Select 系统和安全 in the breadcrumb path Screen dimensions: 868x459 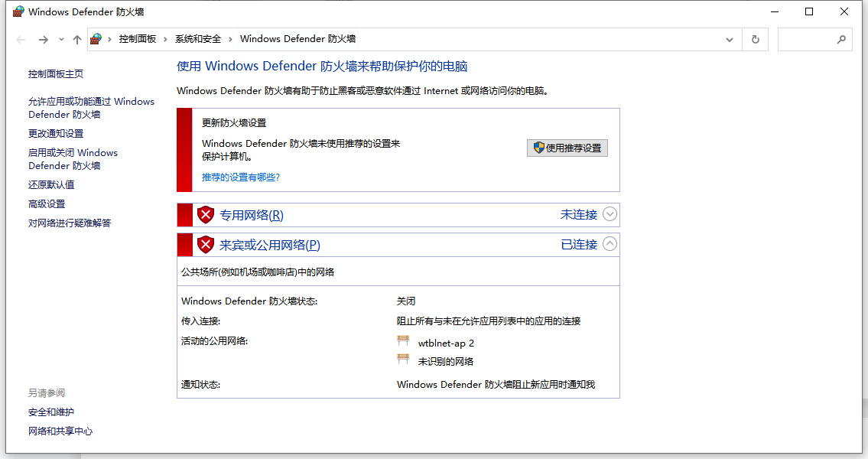pos(198,39)
